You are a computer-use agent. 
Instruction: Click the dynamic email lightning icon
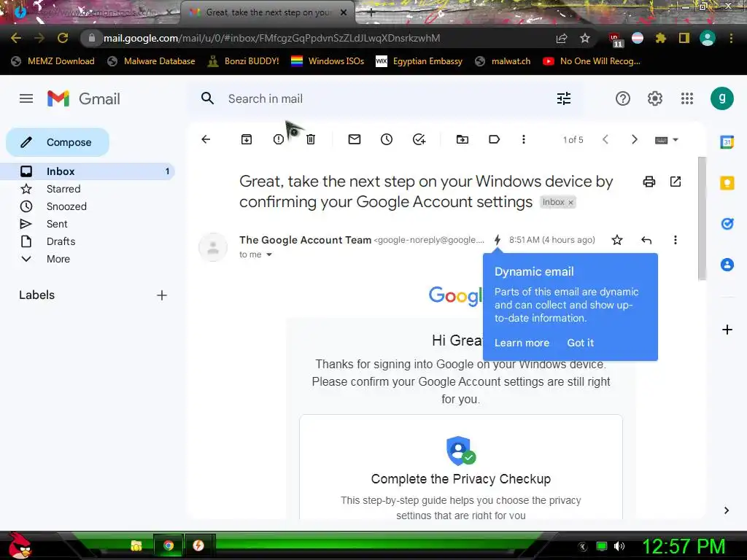point(498,239)
